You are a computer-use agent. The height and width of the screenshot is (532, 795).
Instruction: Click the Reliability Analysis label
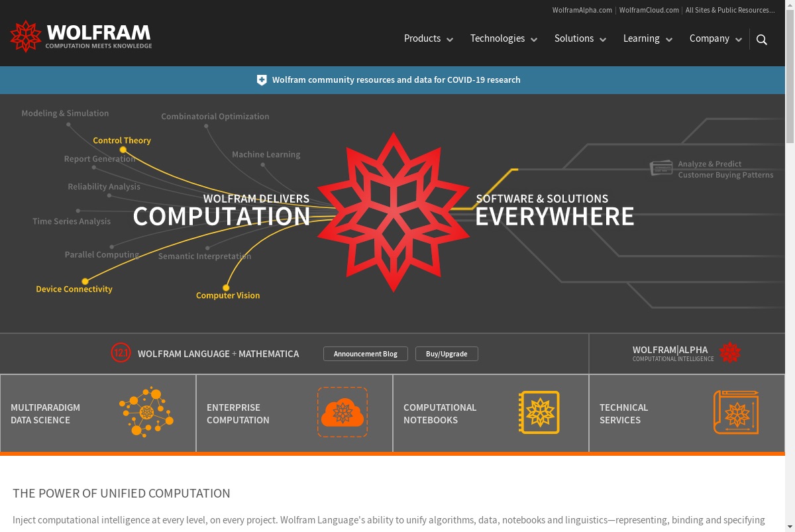coord(104,187)
